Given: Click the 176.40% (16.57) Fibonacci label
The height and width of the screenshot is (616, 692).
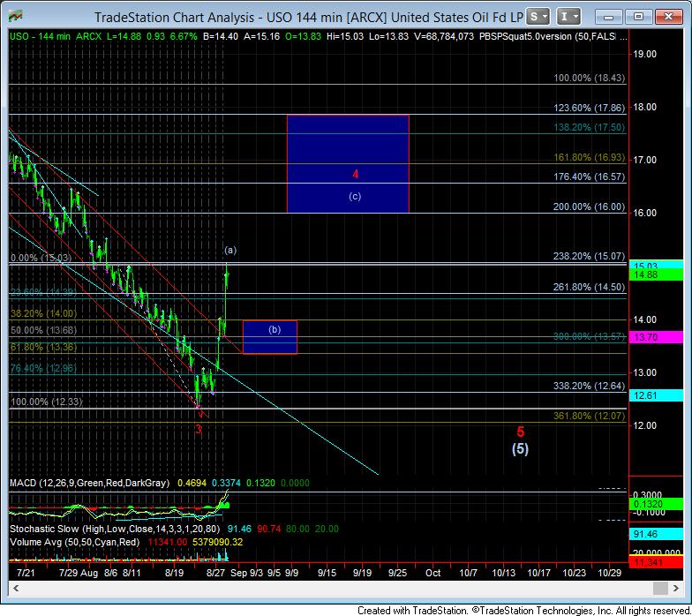Looking at the screenshot, I should (x=590, y=177).
